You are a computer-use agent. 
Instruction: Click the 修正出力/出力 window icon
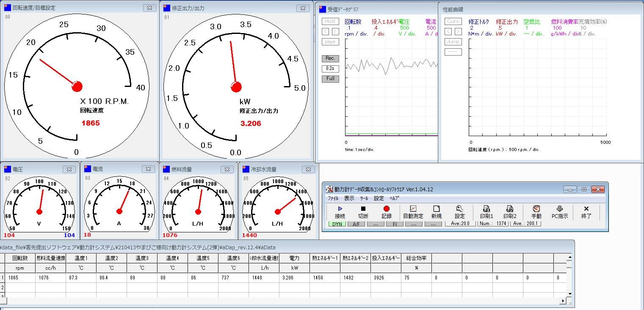[167, 8]
